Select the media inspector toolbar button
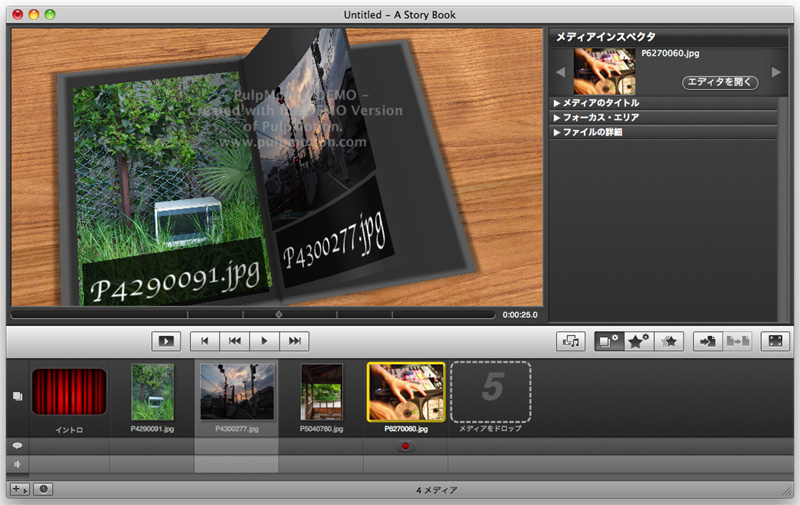The width and height of the screenshot is (800, 505). pyautogui.click(x=609, y=341)
